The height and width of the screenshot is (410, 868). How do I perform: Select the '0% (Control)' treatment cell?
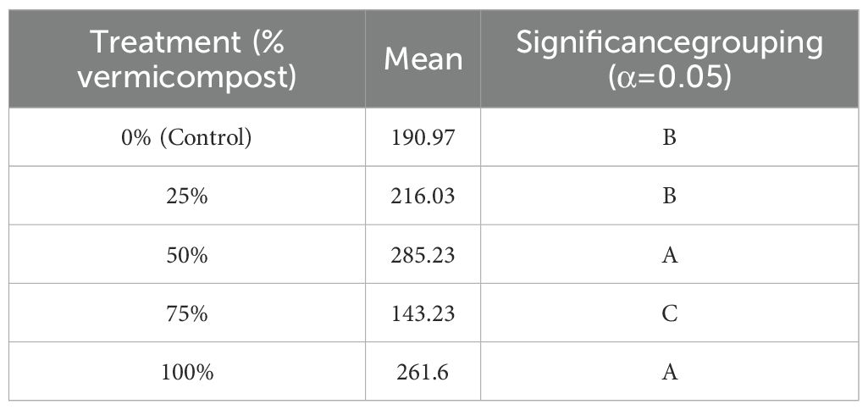pyautogui.click(x=186, y=137)
